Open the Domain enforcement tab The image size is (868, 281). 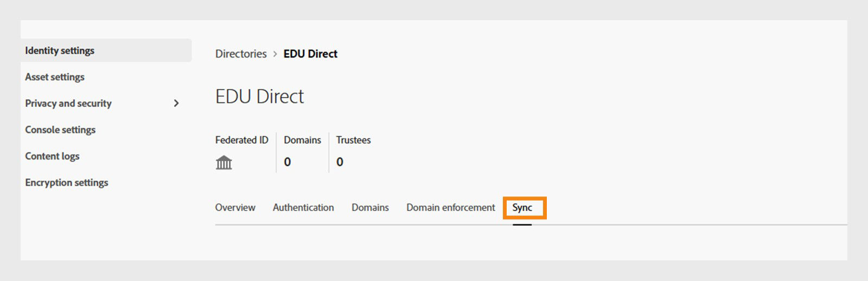[x=451, y=208]
